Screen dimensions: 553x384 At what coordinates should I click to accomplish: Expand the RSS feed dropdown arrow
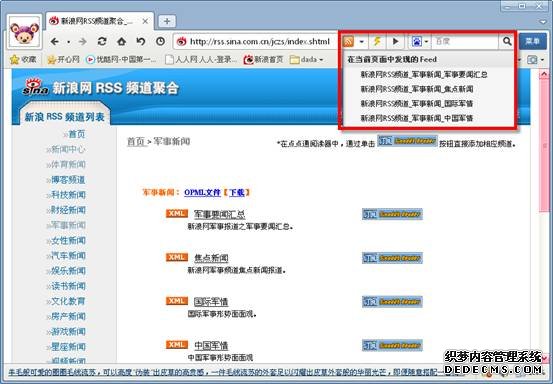coord(361,42)
